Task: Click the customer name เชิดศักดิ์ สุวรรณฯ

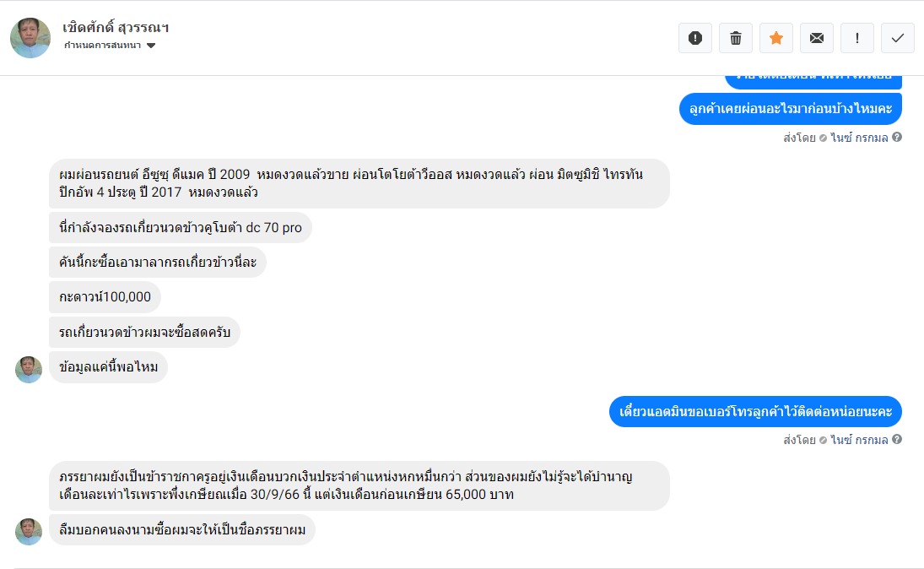Action: (116, 27)
